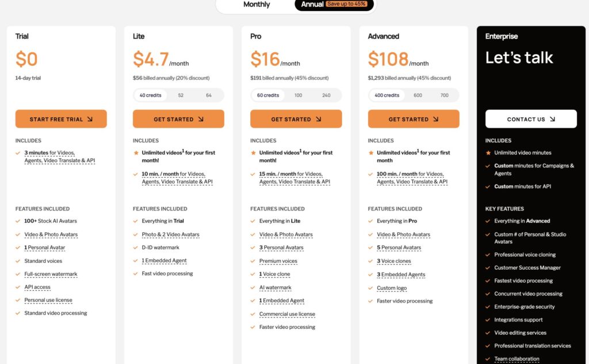
Task: Select Annual billing with 45% savings
Action: click(334, 4)
